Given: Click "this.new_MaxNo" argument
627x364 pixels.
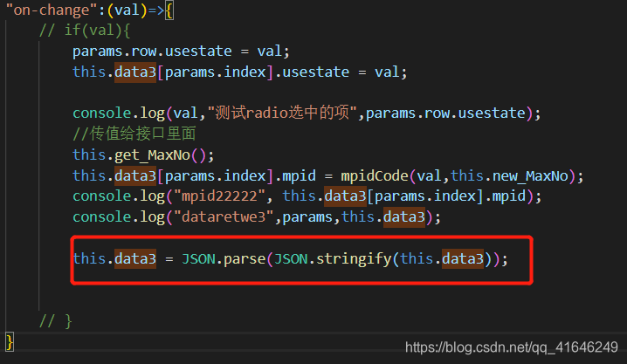Looking at the screenshot, I should coord(509,175).
